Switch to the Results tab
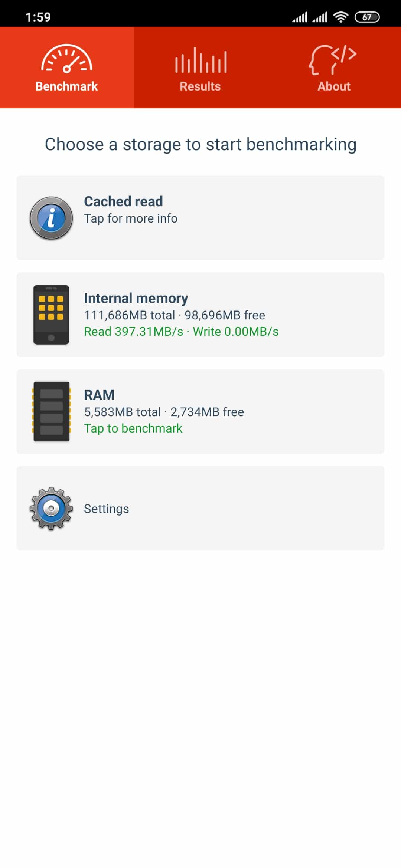 pyautogui.click(x=200, y=68)
